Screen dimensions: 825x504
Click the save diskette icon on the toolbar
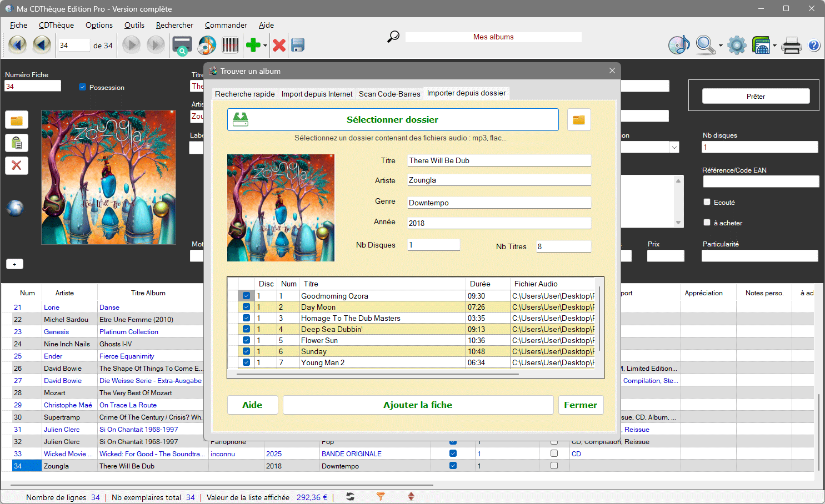click(x=298, y=46)
